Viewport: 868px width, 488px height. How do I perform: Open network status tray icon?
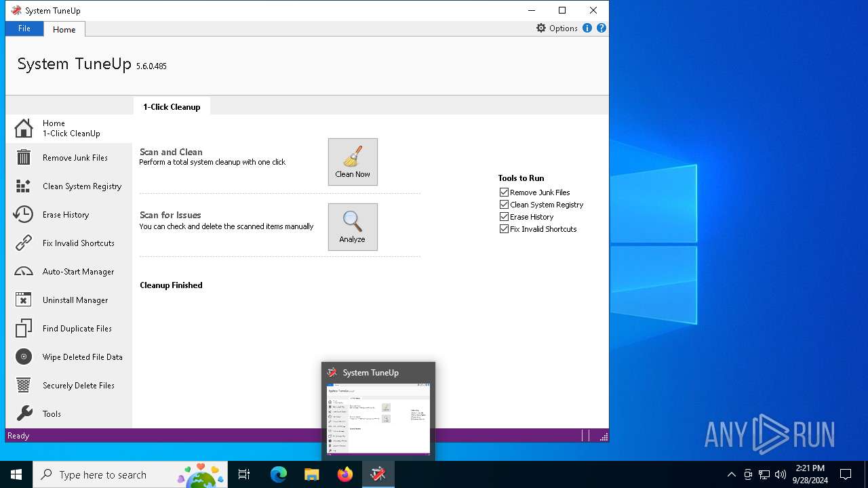(764, 474)
